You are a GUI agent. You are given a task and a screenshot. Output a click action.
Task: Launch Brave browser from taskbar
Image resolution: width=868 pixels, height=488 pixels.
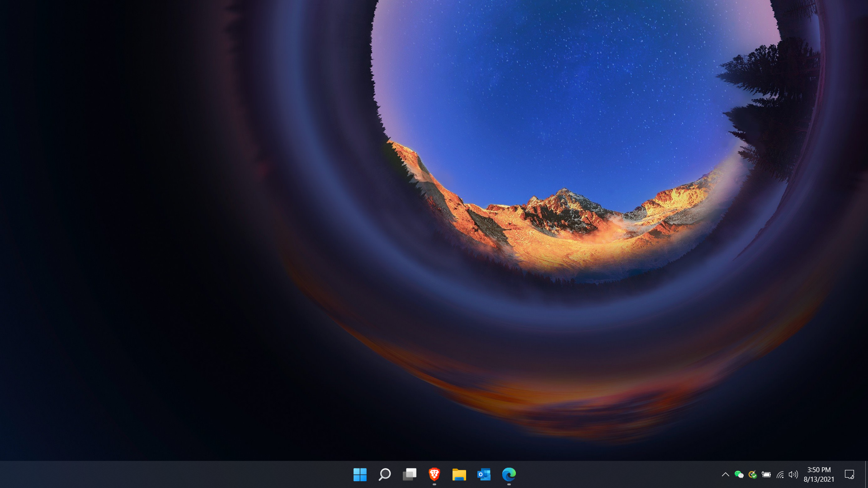pos(434,474)
